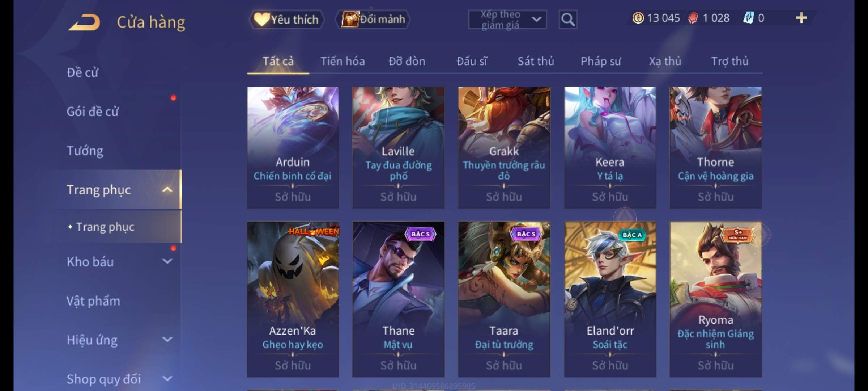Select the Ryoma Đặc nhiệm Giáng sinh skin
868x391 pixels.
point(715,299)
